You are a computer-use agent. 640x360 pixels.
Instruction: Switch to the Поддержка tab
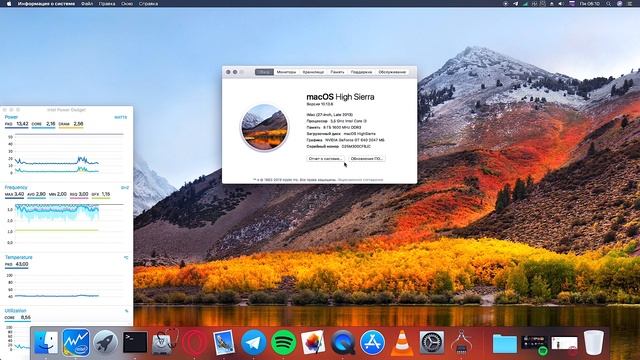pos(361,72)
